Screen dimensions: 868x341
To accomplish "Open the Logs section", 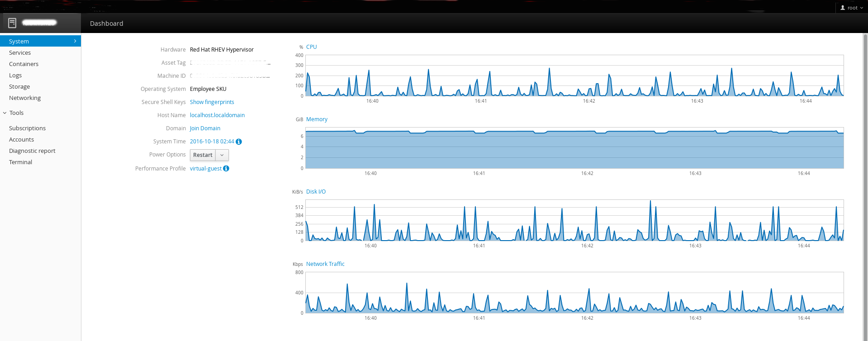I will coord(15,76).
